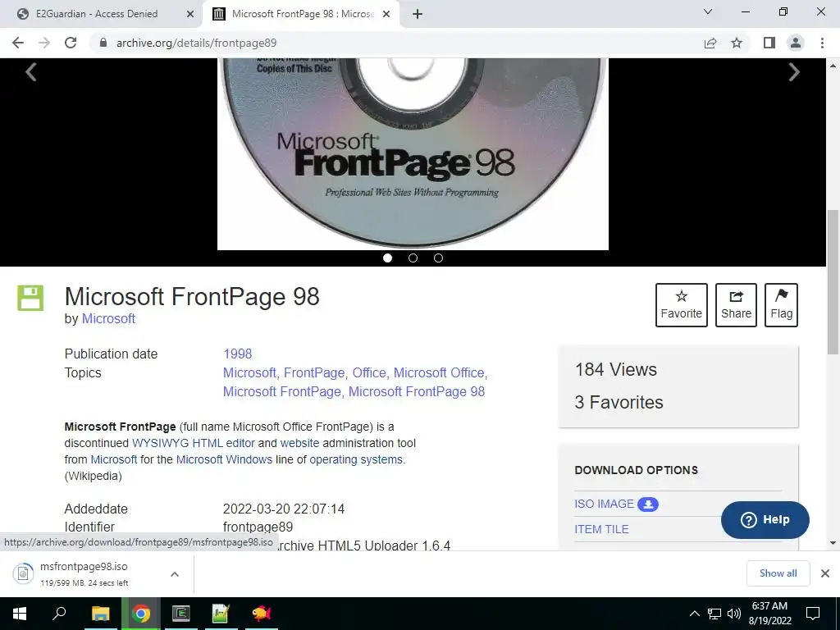Open the msfrontpage98.iso download item
This screenshot has width=840, height=630.
tap(84, 573)
